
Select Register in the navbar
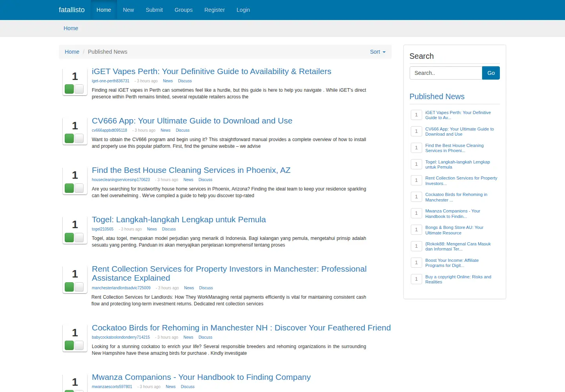(215, 10)
